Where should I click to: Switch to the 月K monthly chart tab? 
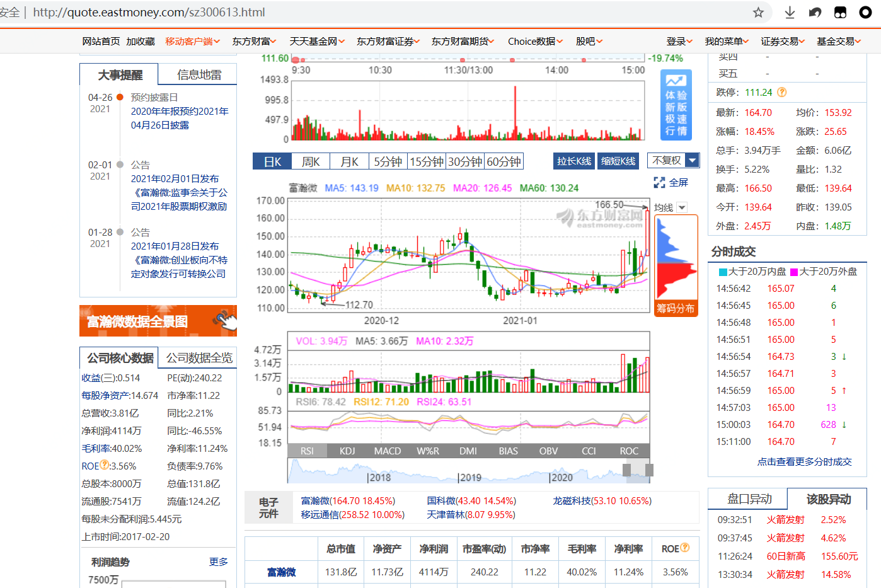coord(350,161)
